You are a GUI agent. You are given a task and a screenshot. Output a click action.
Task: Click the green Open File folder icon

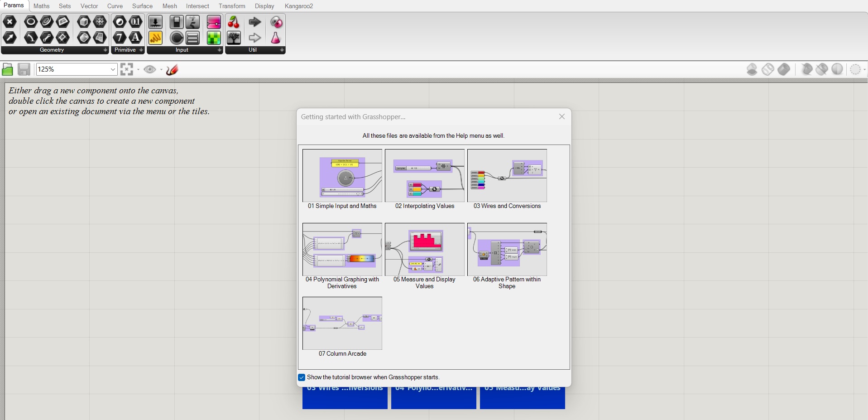[x=8, y=69]
